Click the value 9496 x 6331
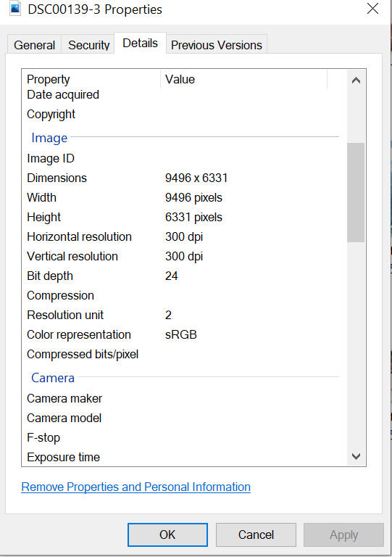This screenshot has width=392, height=557. pos(196,178)
